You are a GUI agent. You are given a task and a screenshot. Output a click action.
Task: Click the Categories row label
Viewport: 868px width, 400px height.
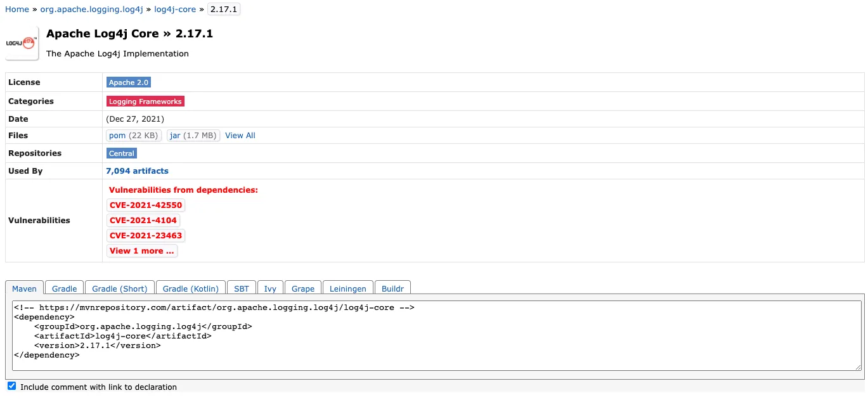(31, 101)
